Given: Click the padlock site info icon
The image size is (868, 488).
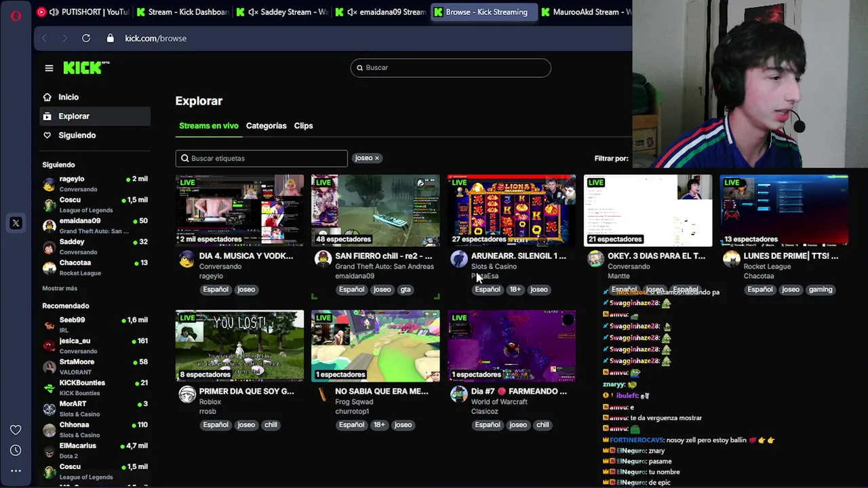Looking at the screenshot, I should coord(111,39).
